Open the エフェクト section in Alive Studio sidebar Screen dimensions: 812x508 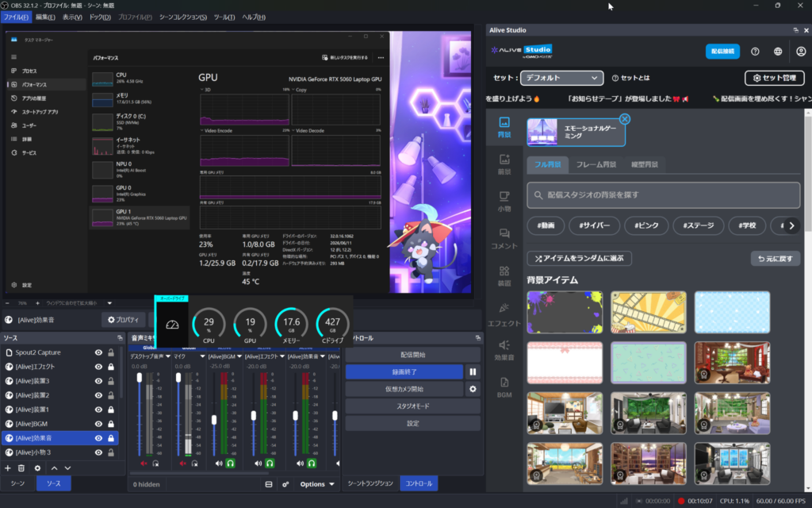point(504,314)
